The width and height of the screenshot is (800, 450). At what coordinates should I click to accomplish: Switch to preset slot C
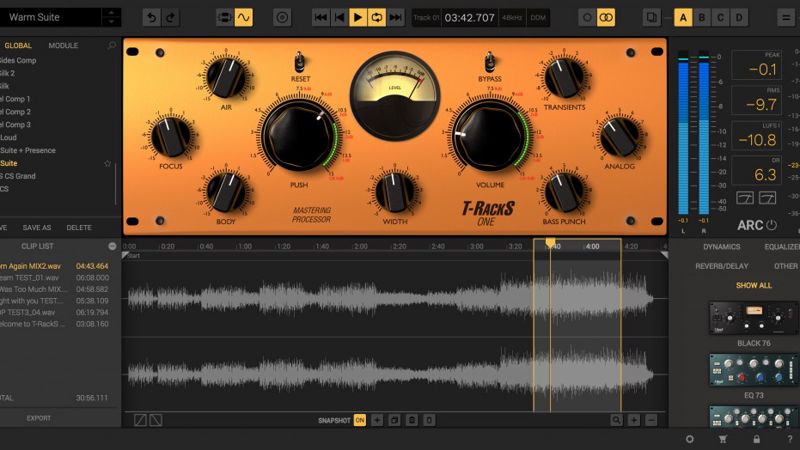click(720, 18)
